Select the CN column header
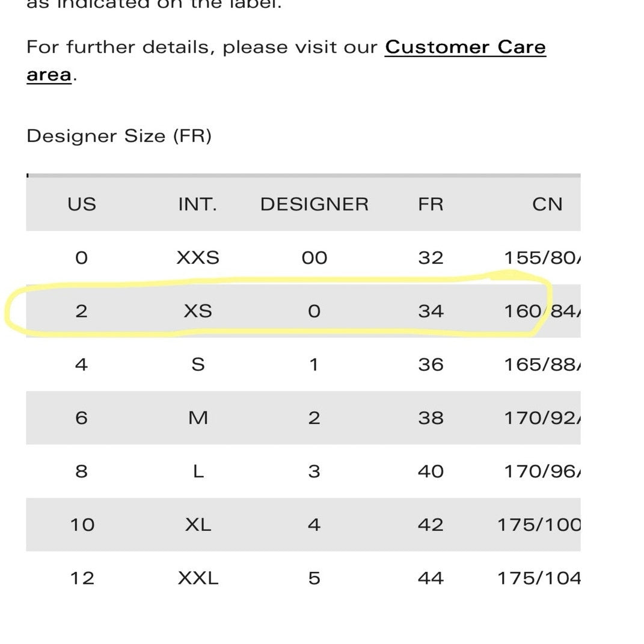The height and width of the screenshot is (644, 644). tap(547, 204)
